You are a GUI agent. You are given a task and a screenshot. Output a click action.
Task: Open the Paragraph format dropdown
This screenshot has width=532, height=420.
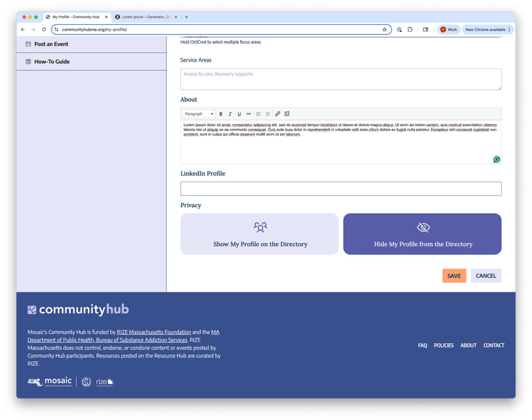pyautogui.click(x=199, y=114)
